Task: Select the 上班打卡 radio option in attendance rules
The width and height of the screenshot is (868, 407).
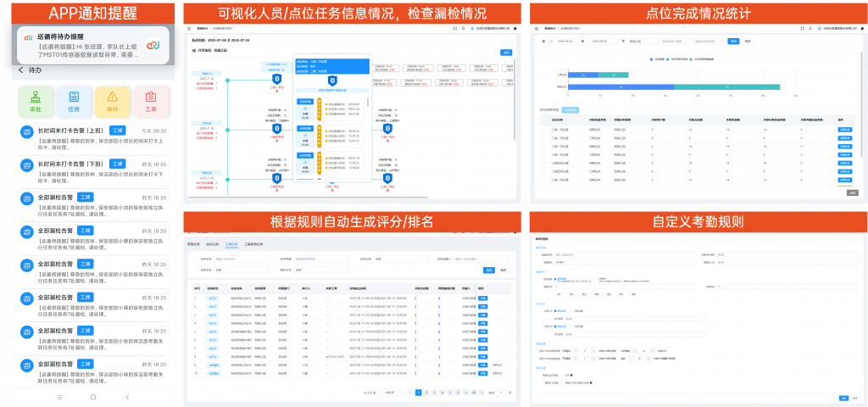Action: click(x=555, y=309)
